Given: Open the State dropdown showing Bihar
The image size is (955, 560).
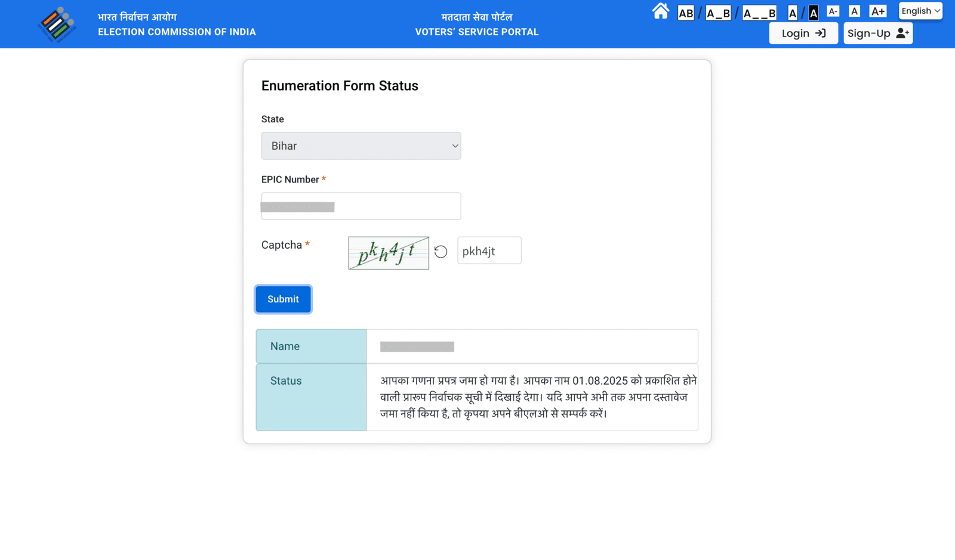Looking at the screenshot, I should [x=361, y=146].
